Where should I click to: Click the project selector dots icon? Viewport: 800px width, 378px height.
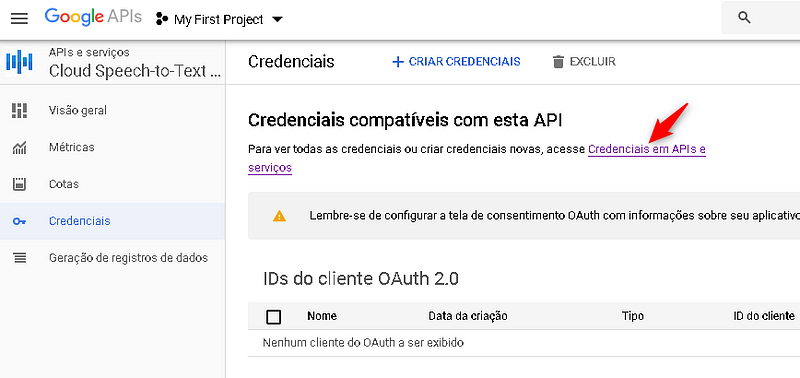162,19
